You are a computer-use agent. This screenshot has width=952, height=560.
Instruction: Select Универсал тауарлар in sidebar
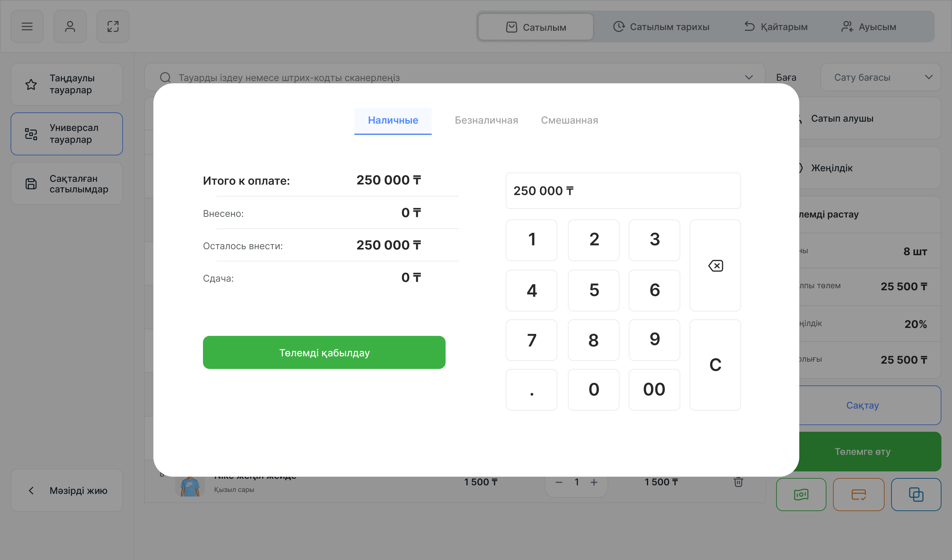[x=67, y=134]
